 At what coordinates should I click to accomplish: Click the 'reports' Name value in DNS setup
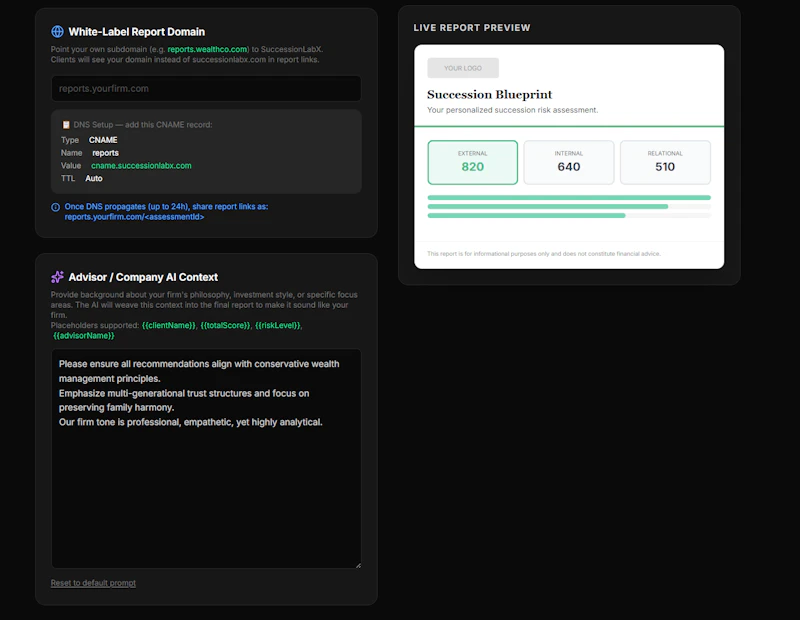pyautogui.click(x=105, y=153)
